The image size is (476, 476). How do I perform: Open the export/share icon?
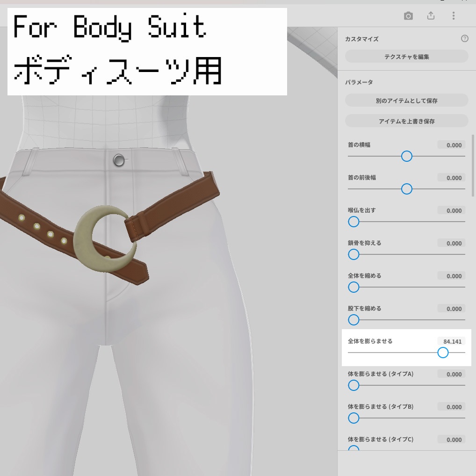pyautogui.click(x=430, y=15)
